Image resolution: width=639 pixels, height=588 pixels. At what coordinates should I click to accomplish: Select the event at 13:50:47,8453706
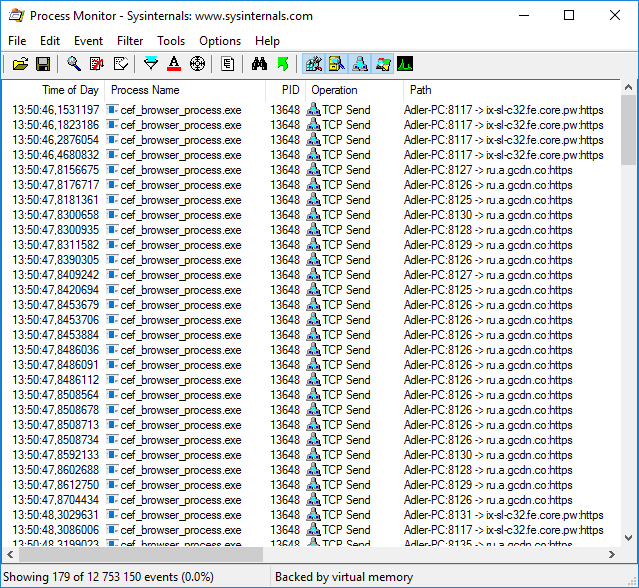(x=311, y=320)
